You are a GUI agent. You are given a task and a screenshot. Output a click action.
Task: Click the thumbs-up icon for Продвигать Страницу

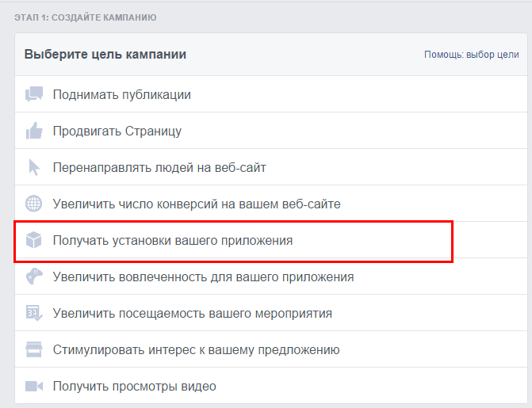click(34, 131)
